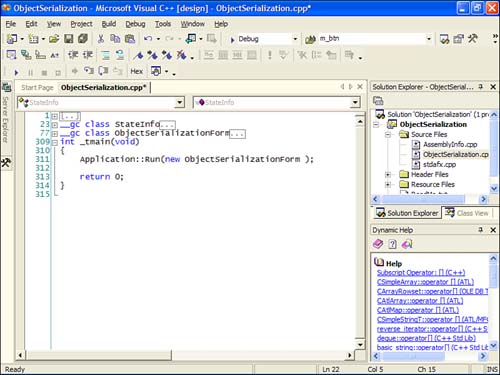Viewport: 500px width, 375px height.
Task: Select AssemblyInfo.cpp in Solution Explorer
Action: (x=450, y=144)
